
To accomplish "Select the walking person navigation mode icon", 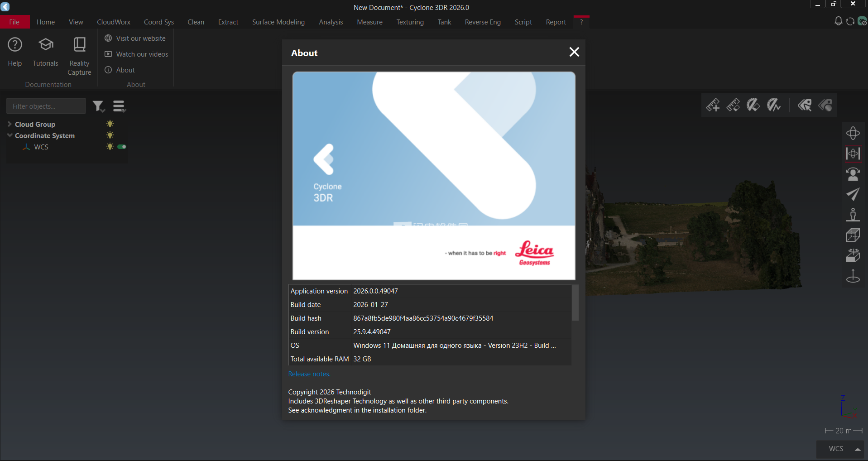I will click(x=853, y=215).
